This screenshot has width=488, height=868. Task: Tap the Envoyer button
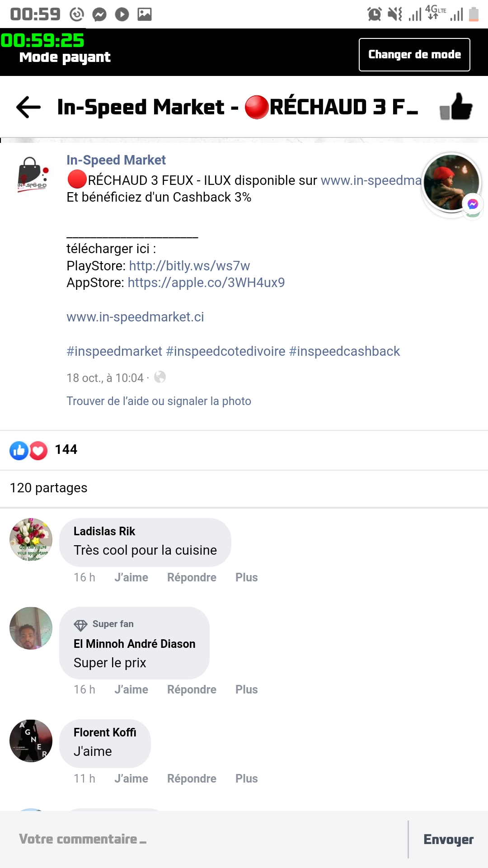[x=448, y=840]
